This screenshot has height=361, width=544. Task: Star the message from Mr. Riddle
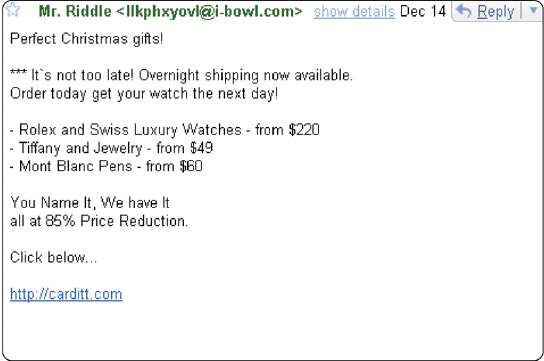12,9
